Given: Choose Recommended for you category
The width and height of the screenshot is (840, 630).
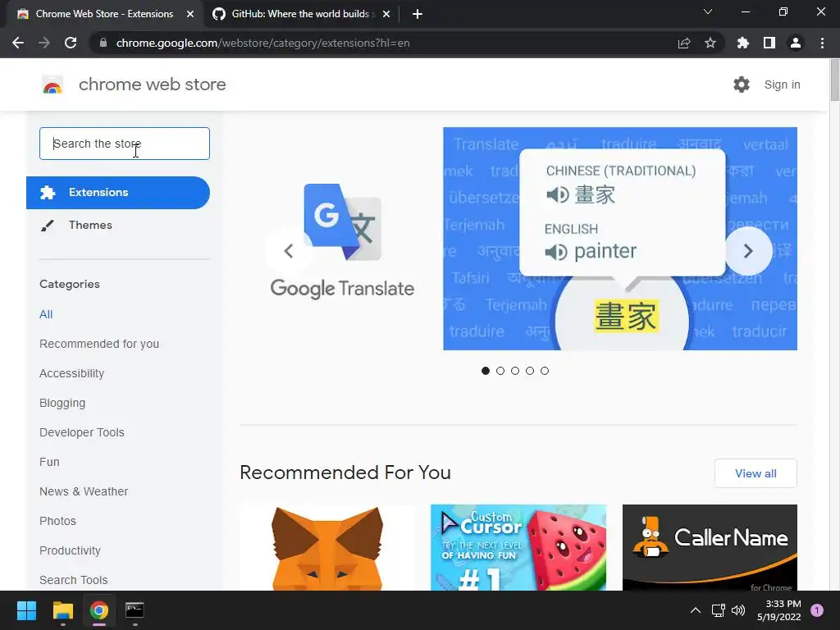Looking at the screenshot, I should 99,344.
